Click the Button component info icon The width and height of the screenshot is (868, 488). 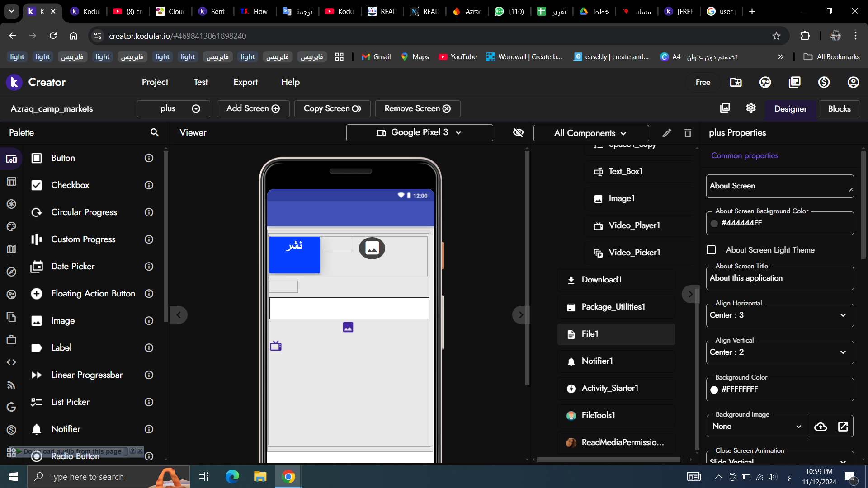coord(149,158)
